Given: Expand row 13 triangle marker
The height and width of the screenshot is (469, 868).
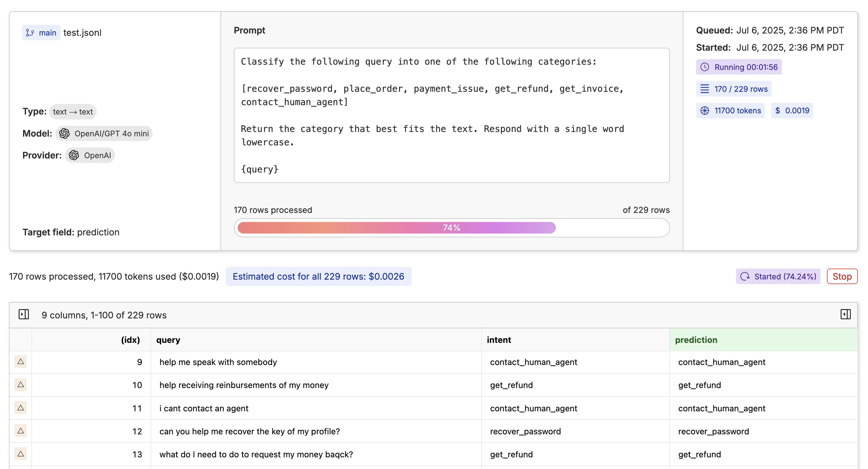Looking at the screenshot, I should coord(21,454).
